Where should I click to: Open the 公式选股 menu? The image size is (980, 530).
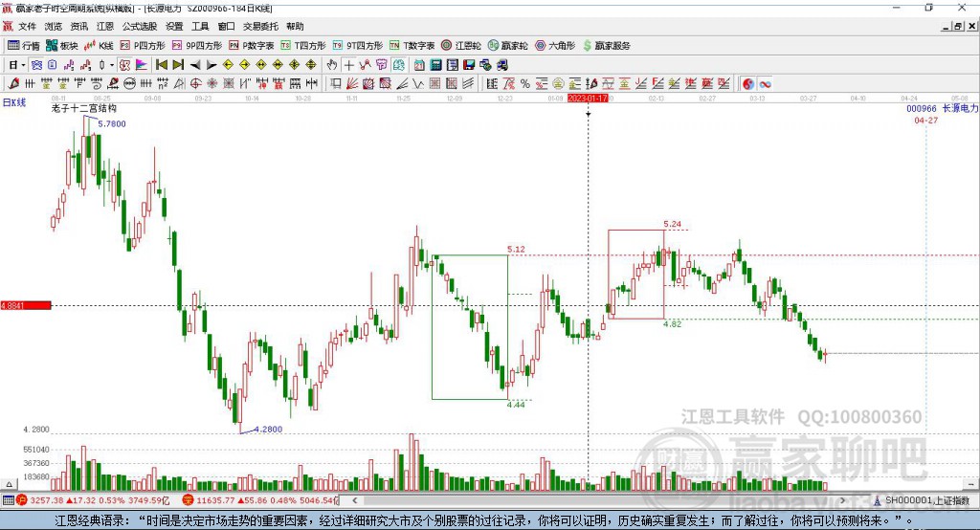coord(140,26)
